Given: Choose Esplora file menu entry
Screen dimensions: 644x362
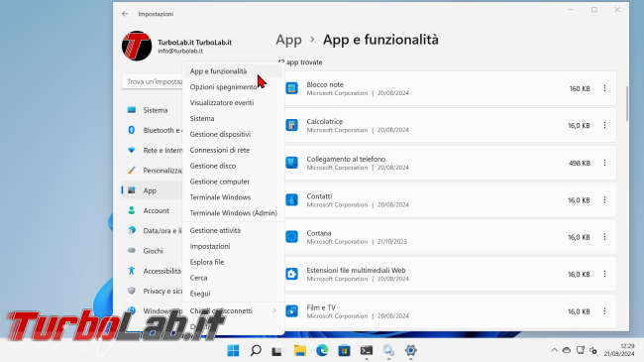Looking at the screenshot, I should point(233,262).
